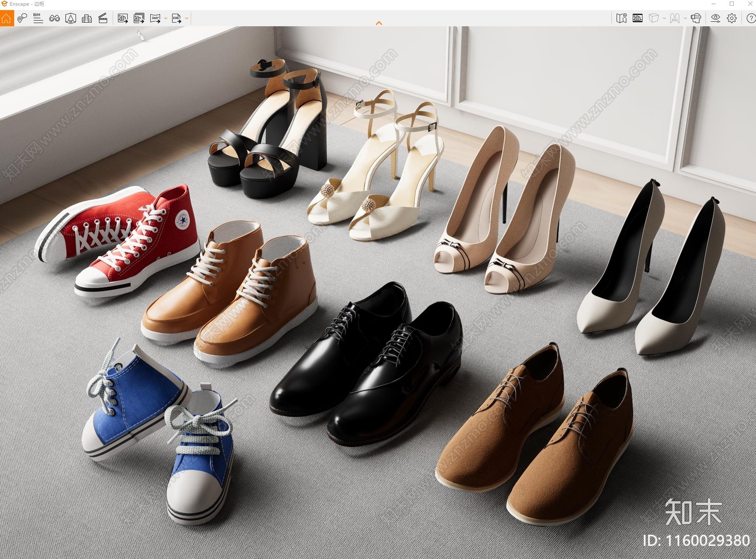
Task: Toggle safe frame mode
Action: [x=637, y=18]
